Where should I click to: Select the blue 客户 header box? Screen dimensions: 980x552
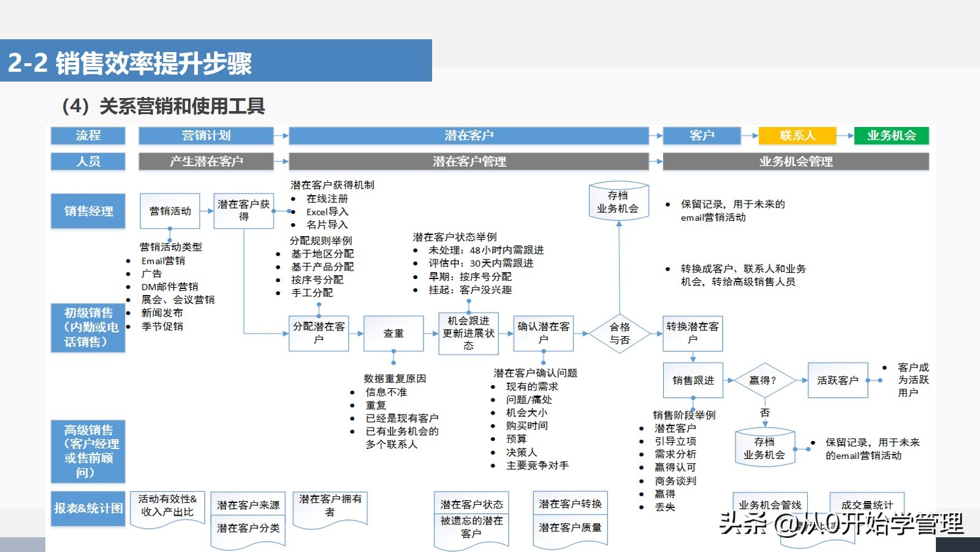[702, 136]
